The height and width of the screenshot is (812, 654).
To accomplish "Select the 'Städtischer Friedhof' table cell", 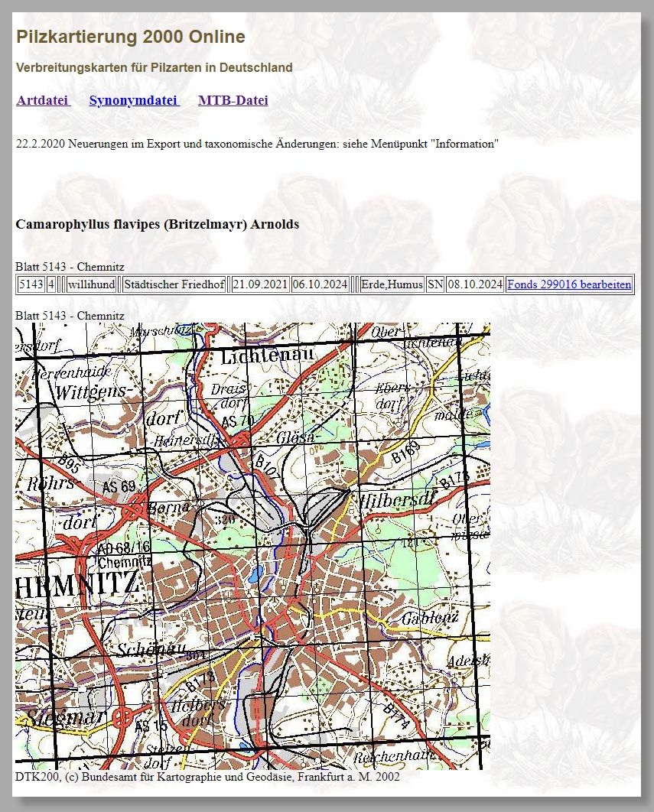I will pyautogui.click(x=174, y=284).
